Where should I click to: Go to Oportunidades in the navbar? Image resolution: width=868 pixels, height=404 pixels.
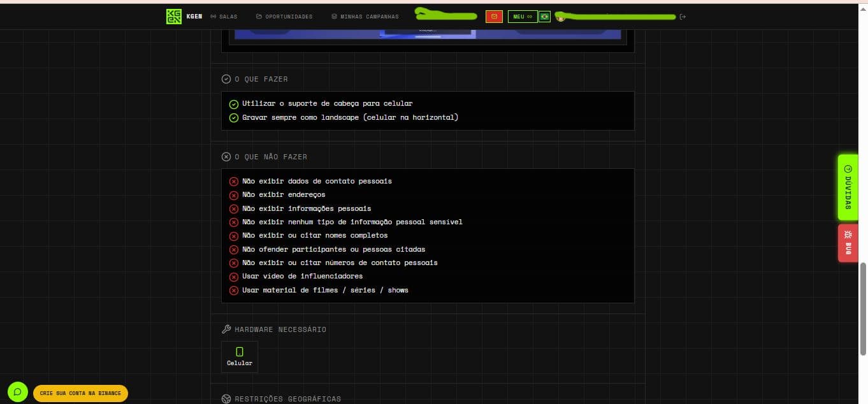point(284,17)
